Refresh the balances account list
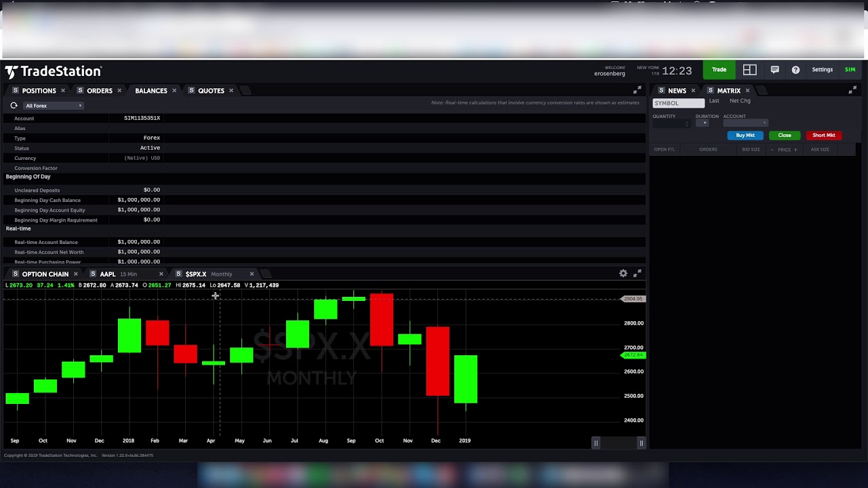Viewport: 868px width, 488px height. tap(14, 106)
